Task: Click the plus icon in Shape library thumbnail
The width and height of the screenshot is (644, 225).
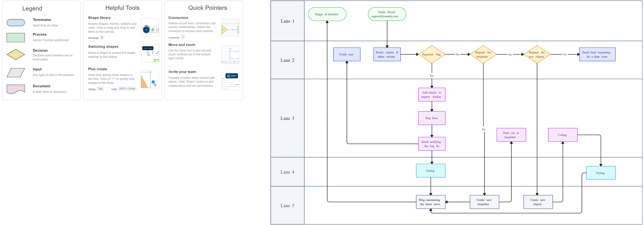Action: click(x=146, y=30)
